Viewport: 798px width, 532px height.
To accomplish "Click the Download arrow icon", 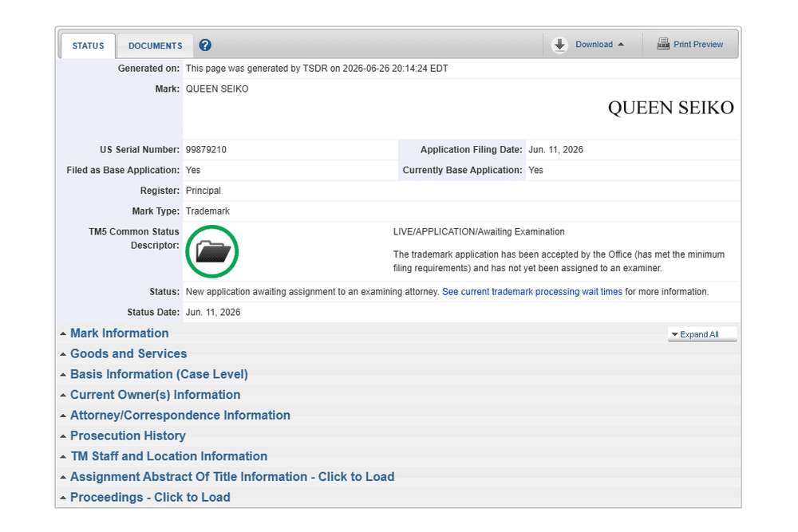I will [560, 45].
